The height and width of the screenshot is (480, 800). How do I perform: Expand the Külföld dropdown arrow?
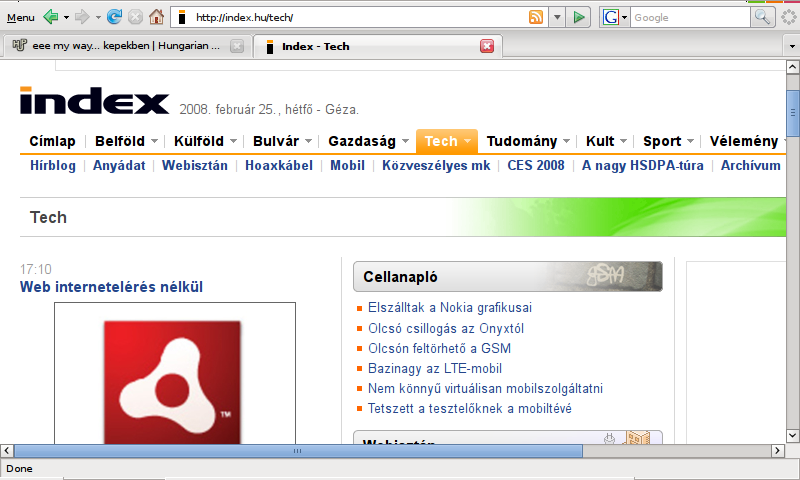tap(233, 141)
